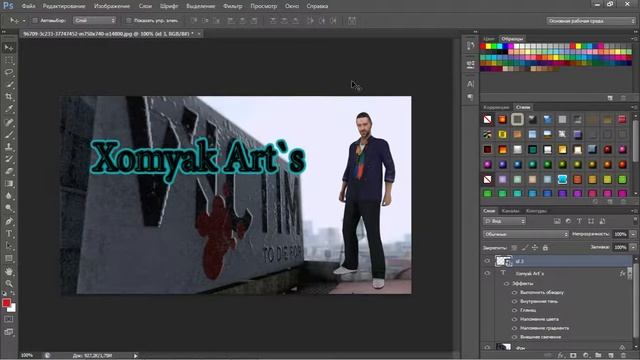This screenshot has height=360, width=640.
Task: Open the Character panel icon in dock
Action: pos(470,84)
